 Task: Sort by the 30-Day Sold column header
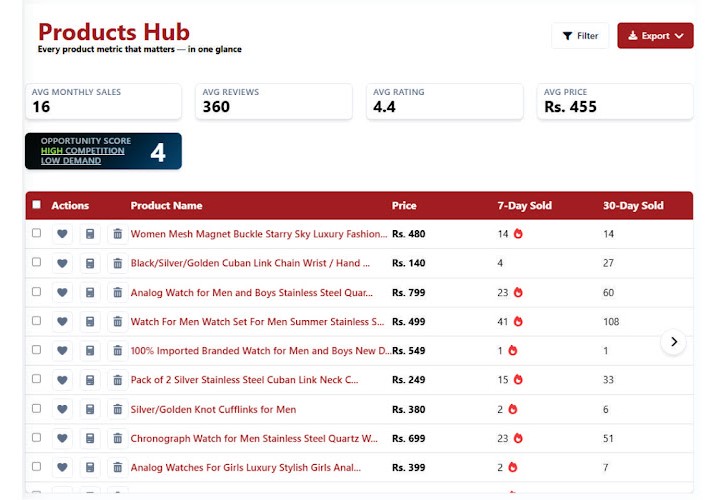[x=633, y=205]
